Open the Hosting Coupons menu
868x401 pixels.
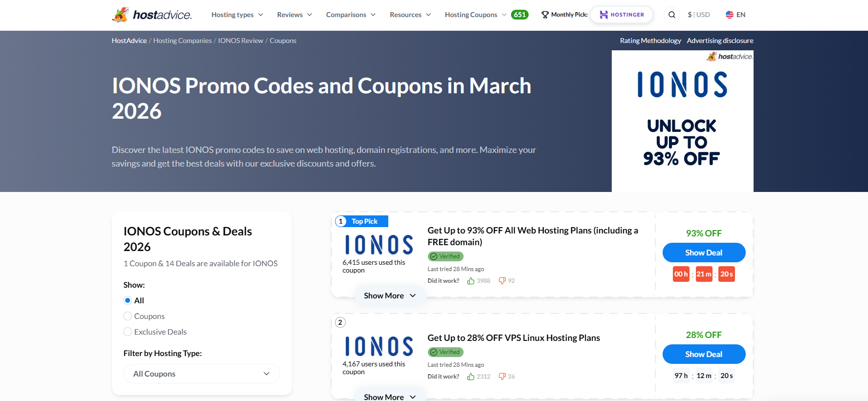point(475,15)
